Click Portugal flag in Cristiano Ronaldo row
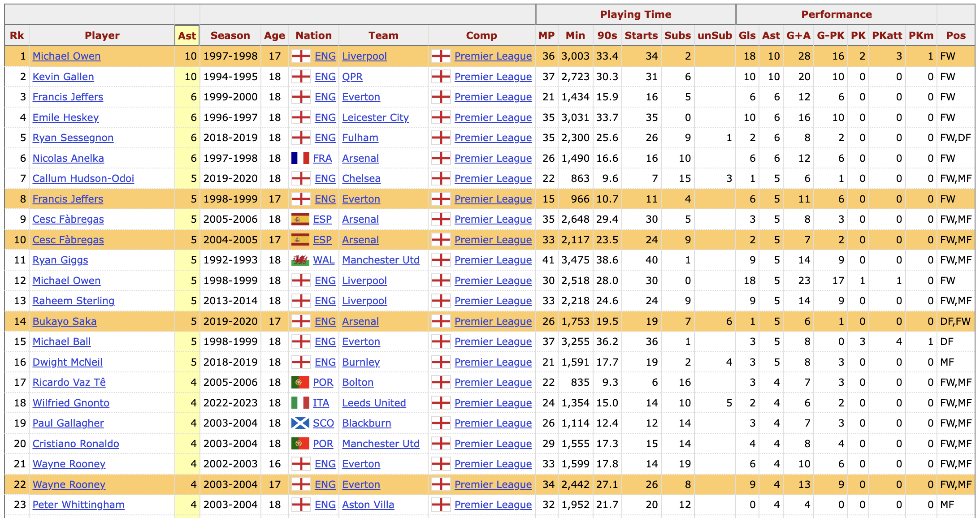Viewport: 980px width, 518px height. (x=300, y=444)
